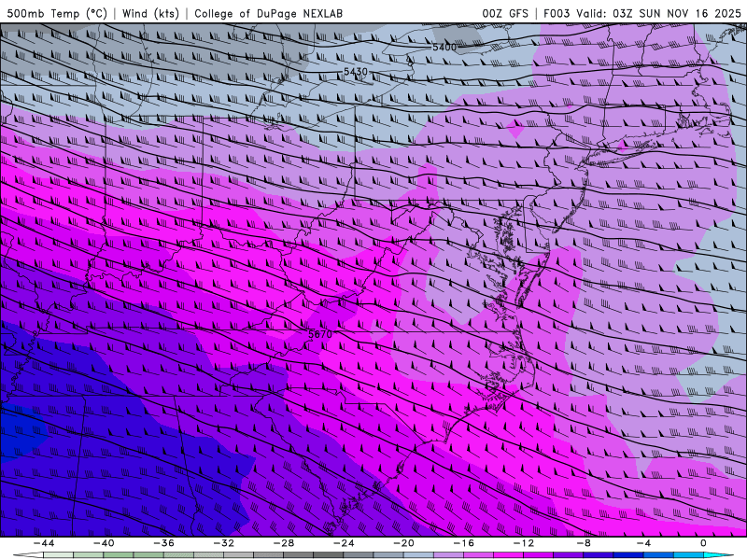Image resolution: width=747 pixels, height=560 pixels.
Task: Click the -20 colorbar tick label
Action: [403, 543]
